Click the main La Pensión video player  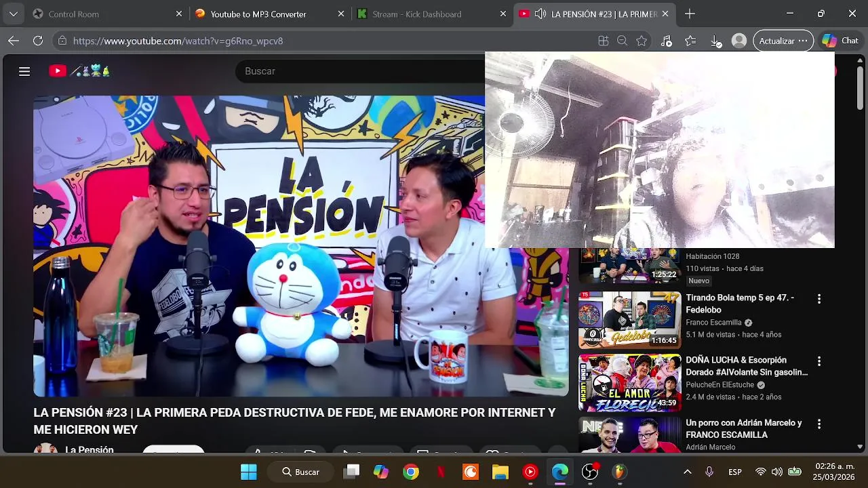301,245
